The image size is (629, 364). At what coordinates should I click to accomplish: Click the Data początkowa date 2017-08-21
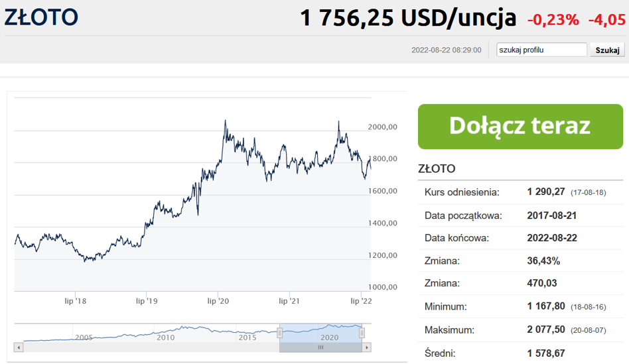click(552, 215)
